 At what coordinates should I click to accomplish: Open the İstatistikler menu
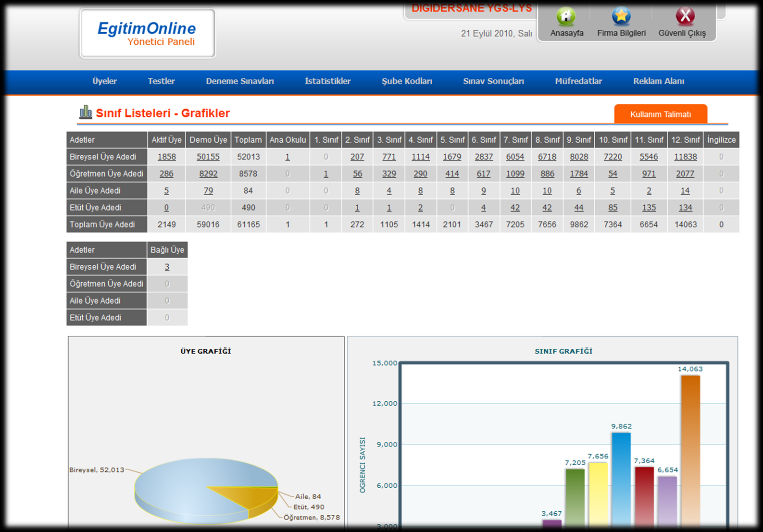pos(328,81)
